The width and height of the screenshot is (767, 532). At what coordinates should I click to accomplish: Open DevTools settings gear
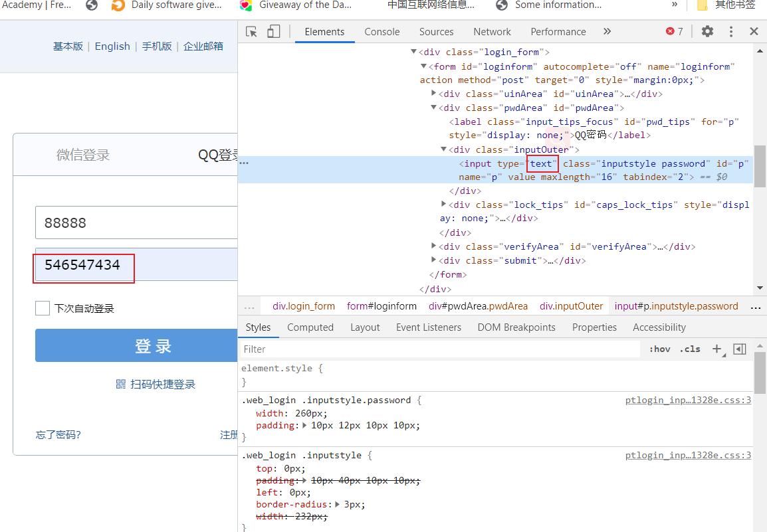point(707,31)
